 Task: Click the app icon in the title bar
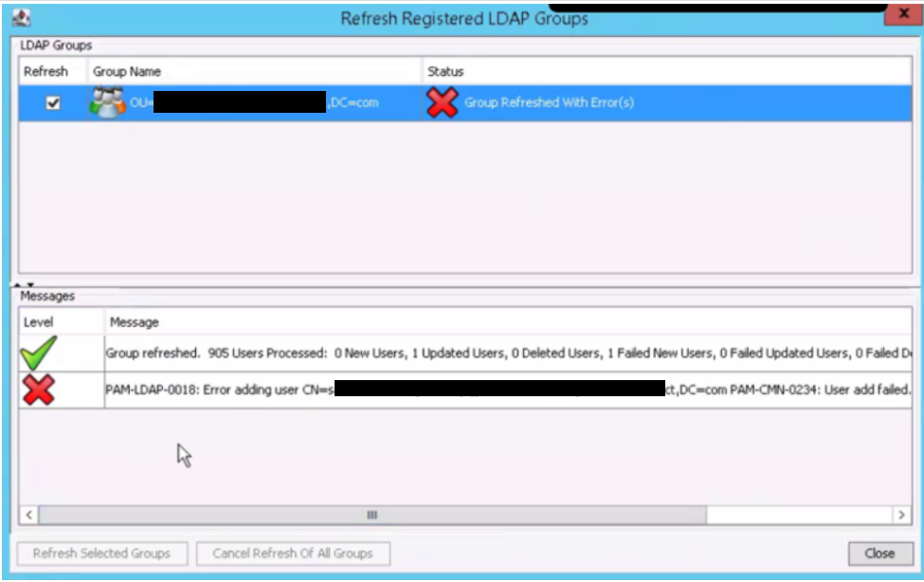[21, 18]
